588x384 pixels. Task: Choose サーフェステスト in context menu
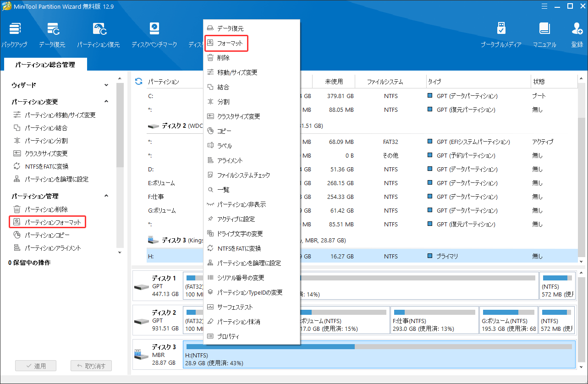pyautogui.click(x=252, y=307)
